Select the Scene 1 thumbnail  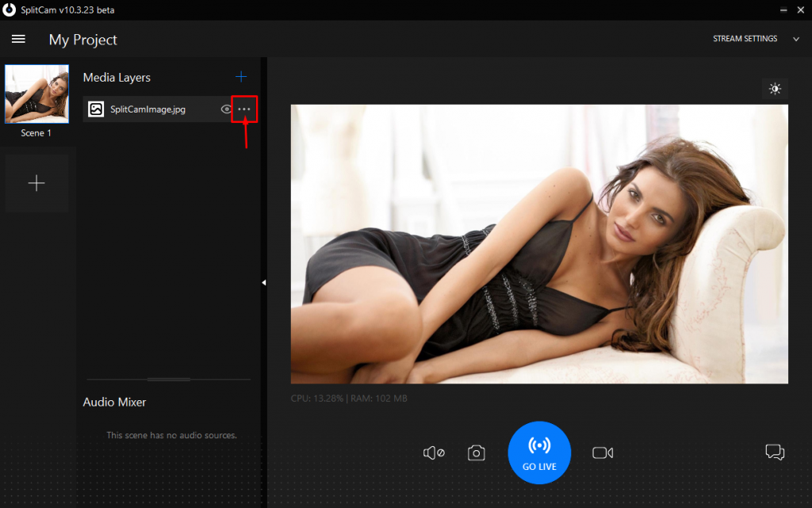pos(36,94)
